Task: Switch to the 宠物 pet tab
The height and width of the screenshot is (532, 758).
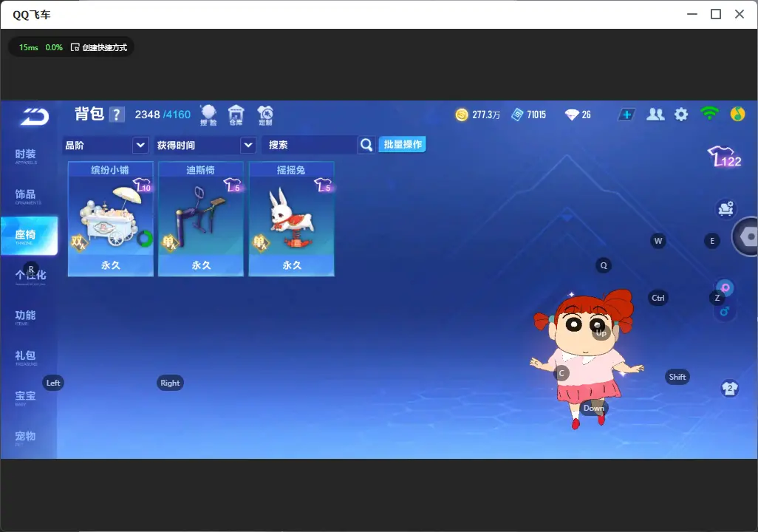Action: 26,437
